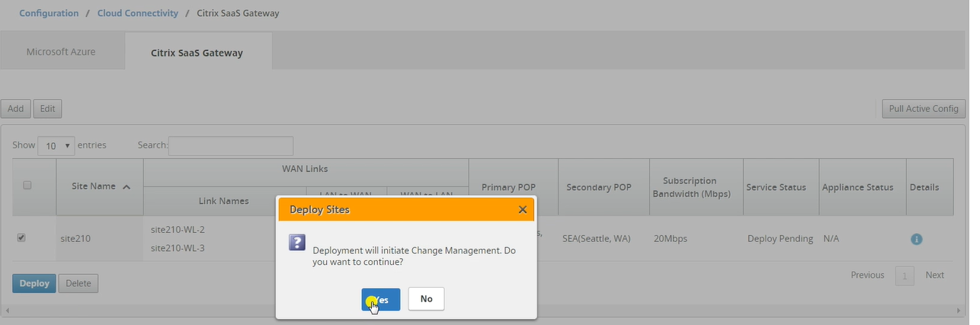Uncheck the site210 row checkbox
Image resolution: width=980 pixels, height=325 pixels.
coord(21,237)
